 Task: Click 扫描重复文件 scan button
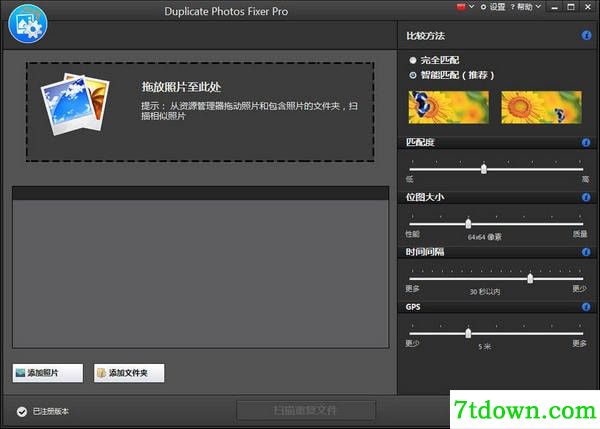click(x=306, y=410)
